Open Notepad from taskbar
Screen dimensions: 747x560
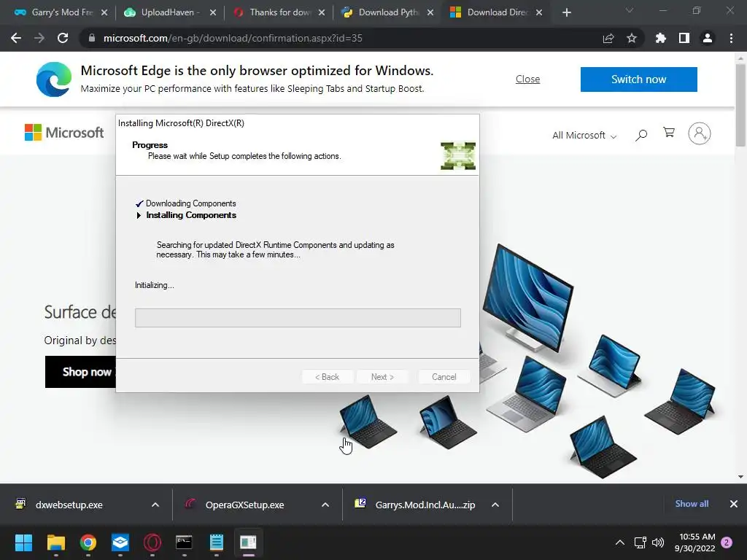[x=216, y=542]
